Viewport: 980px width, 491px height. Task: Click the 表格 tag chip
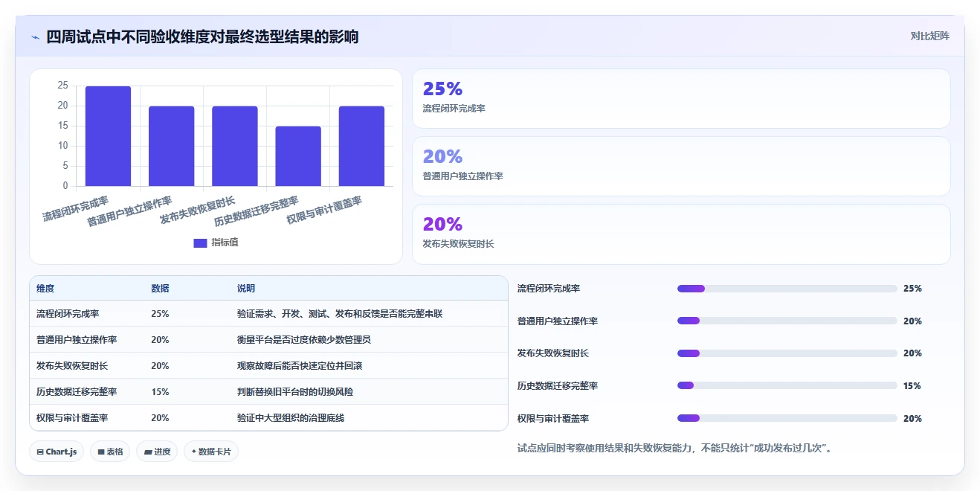110,452
